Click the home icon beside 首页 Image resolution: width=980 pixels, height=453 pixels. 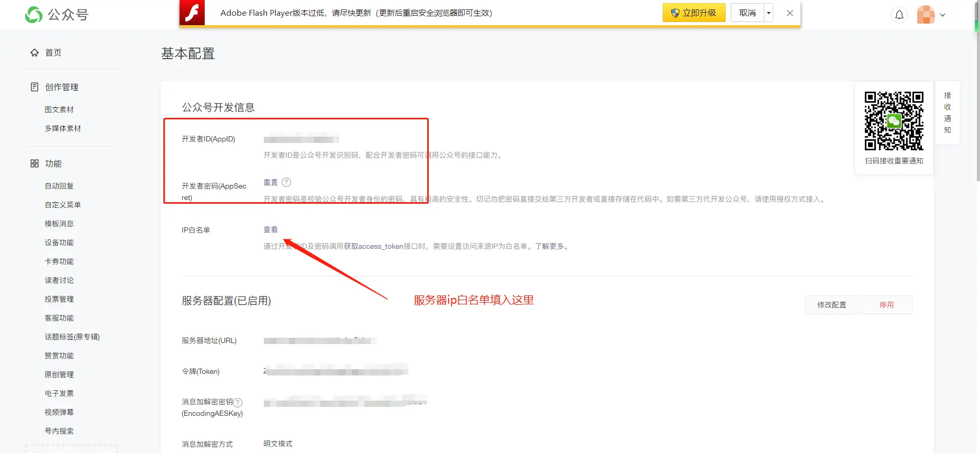coord(35,52)
